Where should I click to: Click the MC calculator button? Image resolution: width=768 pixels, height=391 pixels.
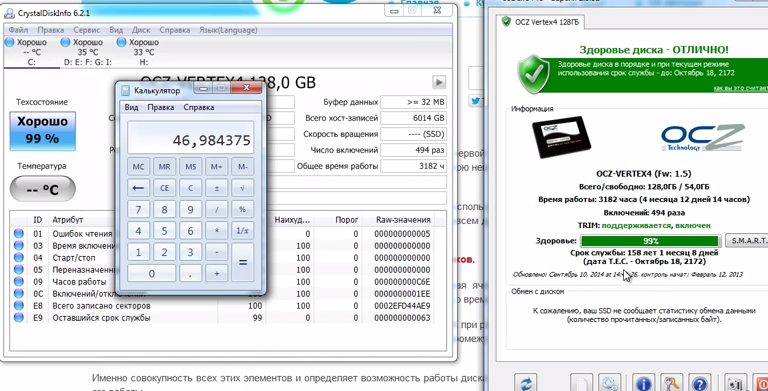click(x=138, y=167)
